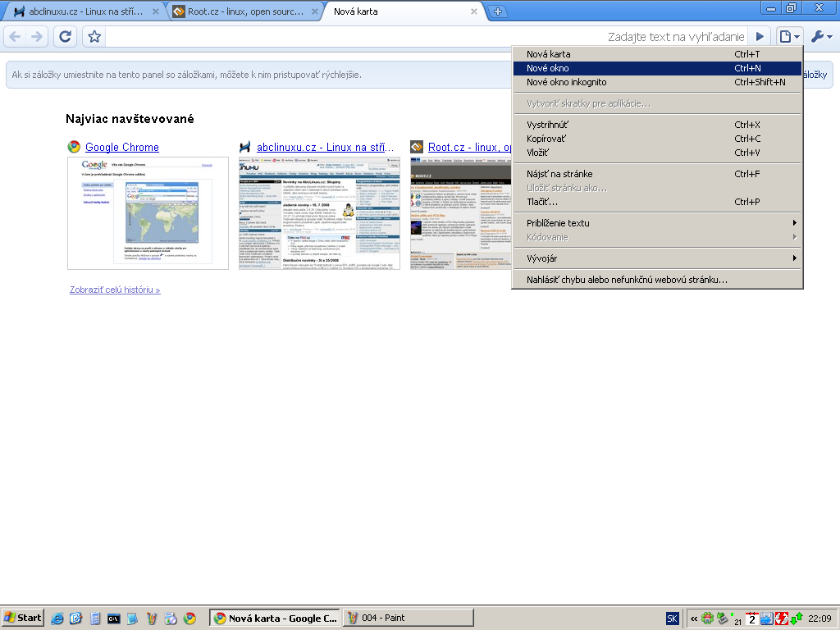Click the system clock showing 22:09

point(819,619)
